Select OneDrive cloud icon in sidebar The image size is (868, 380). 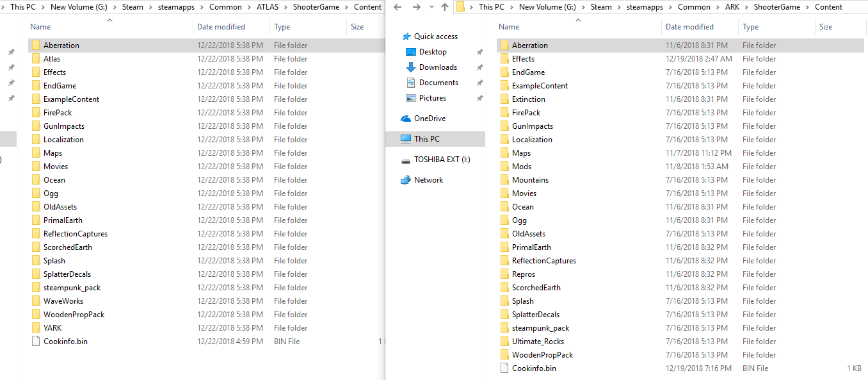click(406, 119)
